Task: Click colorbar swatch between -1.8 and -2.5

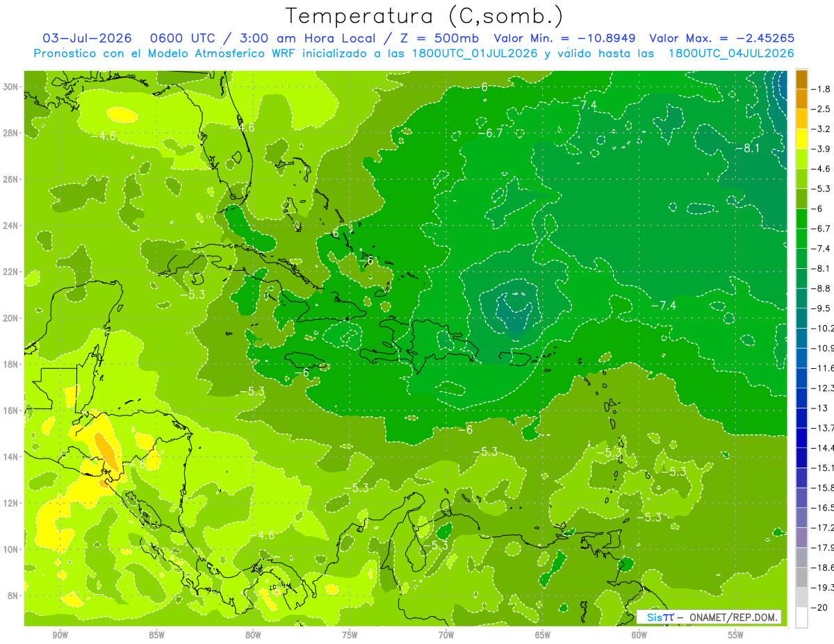Action: pos(801,99)
